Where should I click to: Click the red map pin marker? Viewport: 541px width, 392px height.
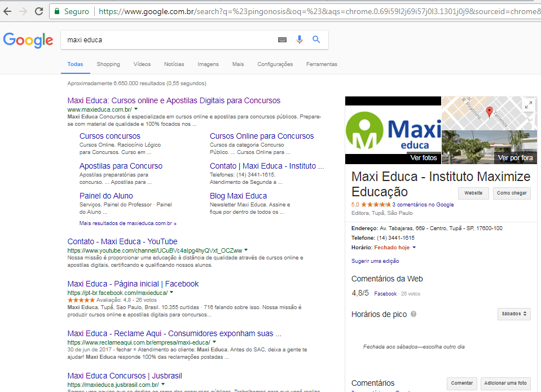[489, 112]
